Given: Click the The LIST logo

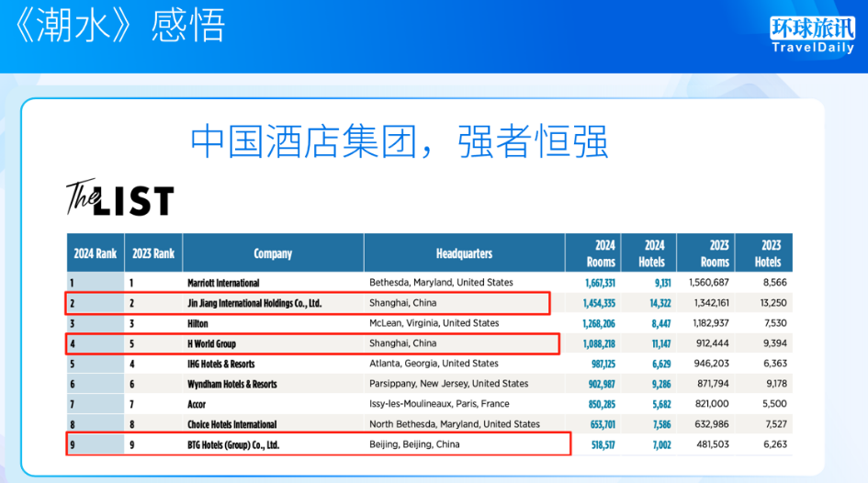Looking at the screenshot, I should tap(120, 197).
